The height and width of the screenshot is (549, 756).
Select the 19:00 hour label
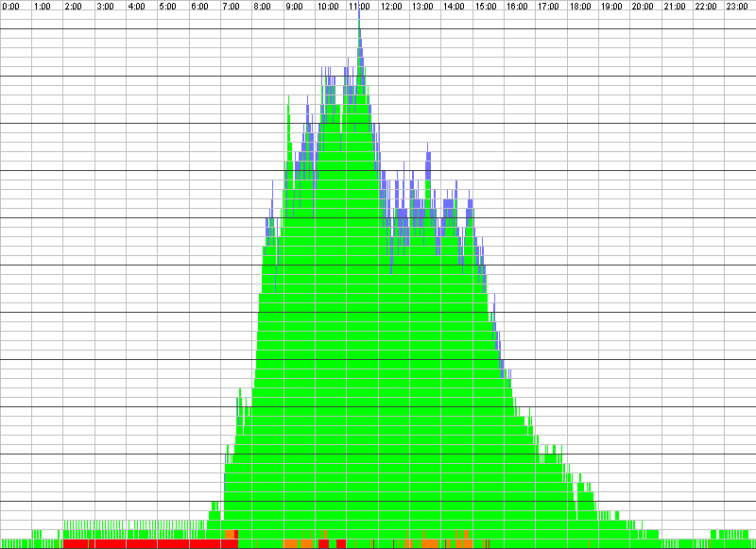[x=611, y=7]
